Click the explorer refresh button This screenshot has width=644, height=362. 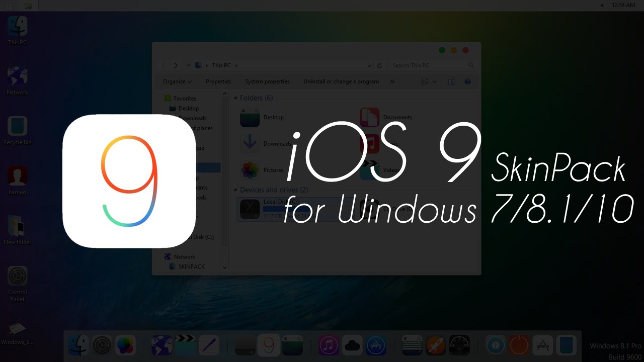(x=380, y=65)
